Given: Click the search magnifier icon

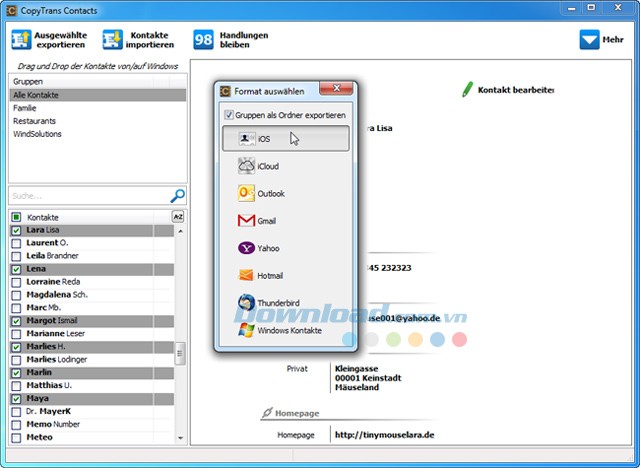Looking at the screenshot, I should [x=177, y=196].
